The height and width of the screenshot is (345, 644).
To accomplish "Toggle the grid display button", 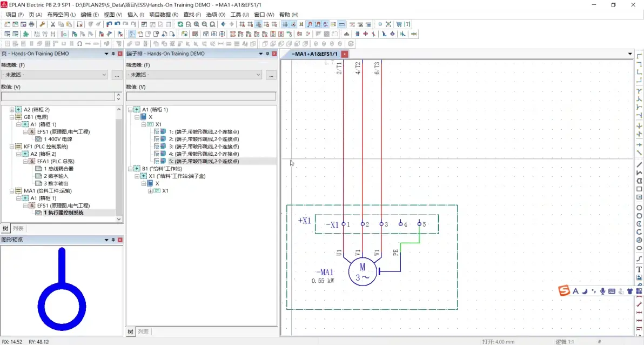I will click(x=285, y=24).
